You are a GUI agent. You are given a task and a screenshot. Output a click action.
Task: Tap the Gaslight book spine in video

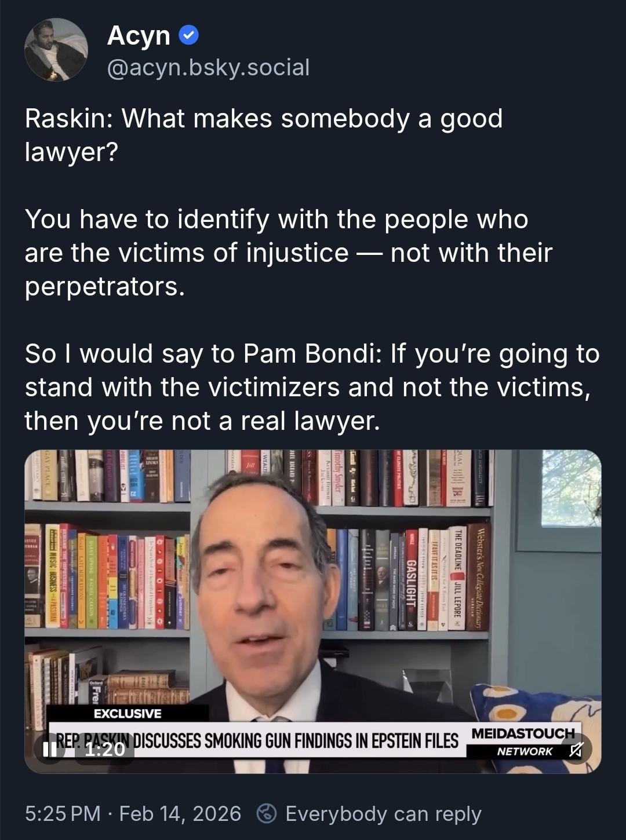click(411, 580)
